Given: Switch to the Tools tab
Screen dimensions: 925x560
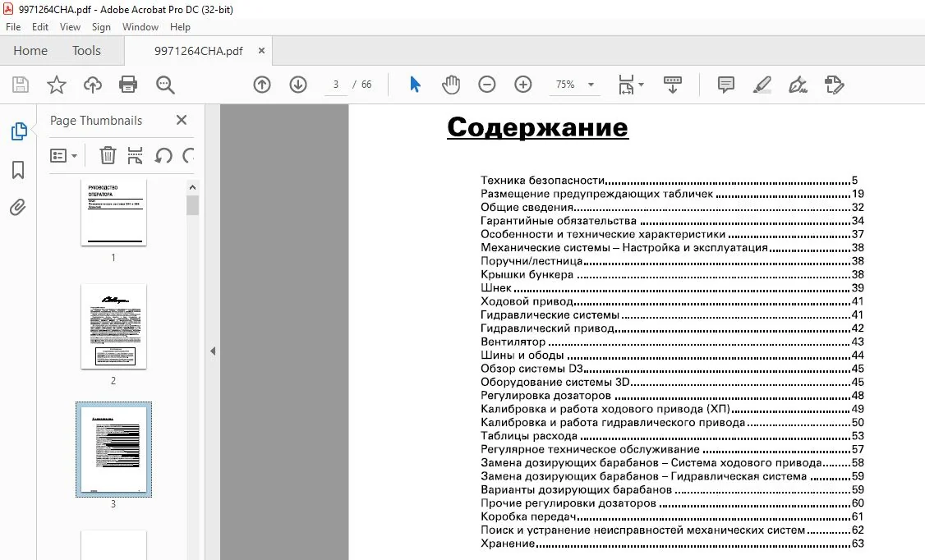Looking at the screenshot, I should coord(86,51).
